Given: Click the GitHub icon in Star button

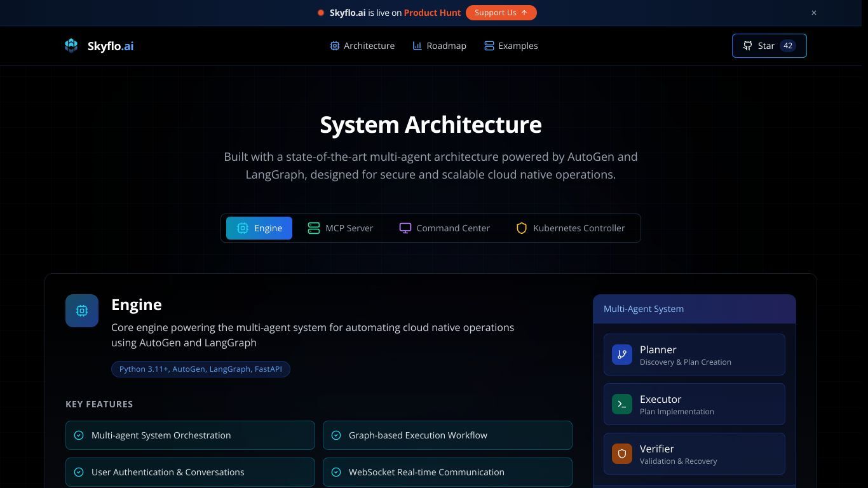Looking at the screenshot, I should [748, 46].
